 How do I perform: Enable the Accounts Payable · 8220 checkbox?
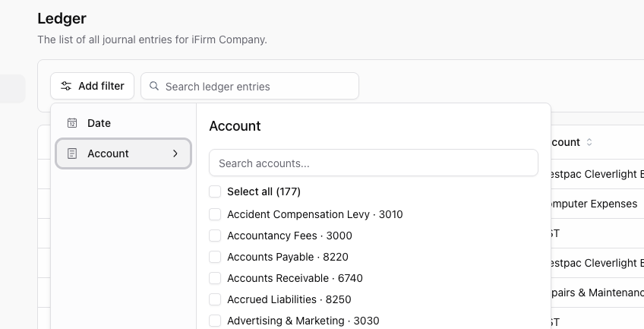pos(215,257)
